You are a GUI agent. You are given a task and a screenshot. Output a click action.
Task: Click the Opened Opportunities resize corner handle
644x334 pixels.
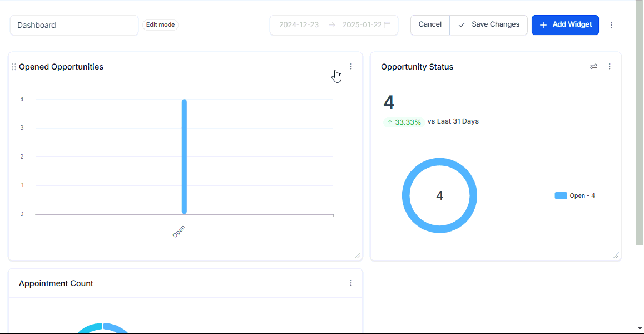click(x=358, y=256)
